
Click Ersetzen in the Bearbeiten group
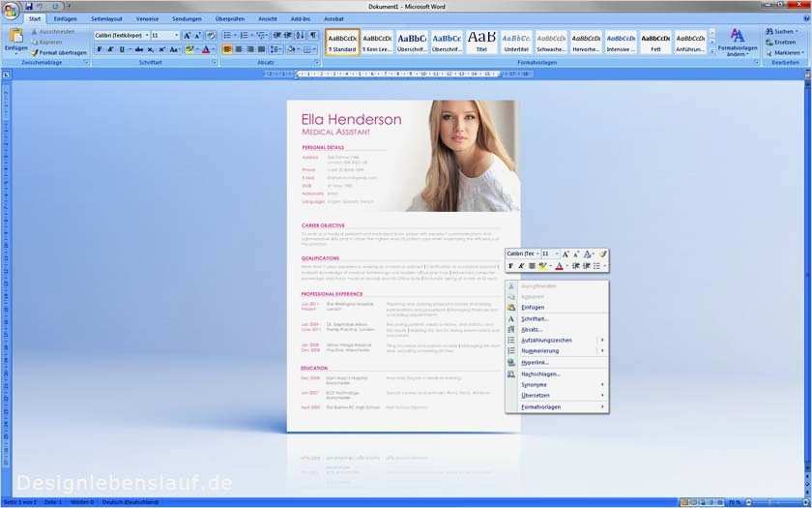point(785,42)
